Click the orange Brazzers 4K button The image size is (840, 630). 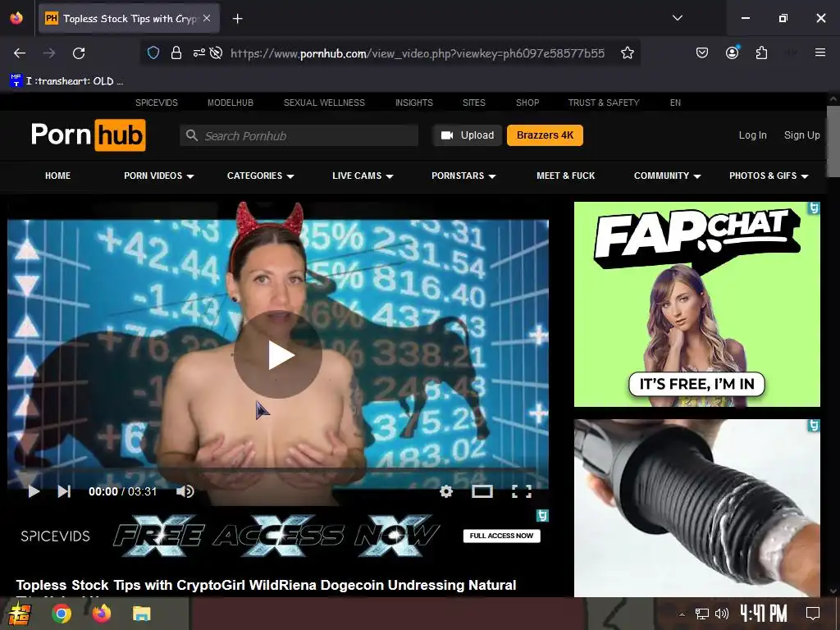pyautogui.click(x=545, y=135)
